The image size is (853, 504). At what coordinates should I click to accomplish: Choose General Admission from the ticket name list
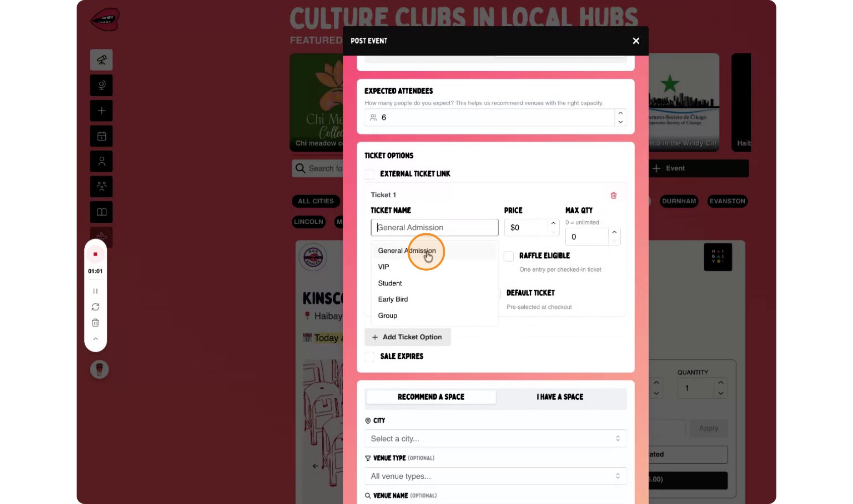[435, 250]
